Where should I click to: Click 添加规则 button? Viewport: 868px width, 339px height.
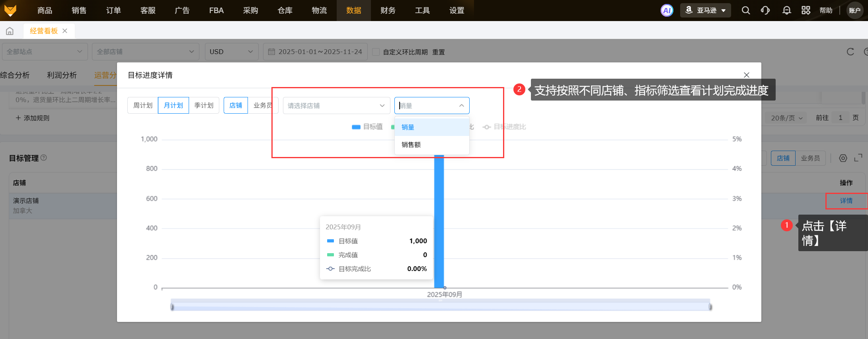33,118
